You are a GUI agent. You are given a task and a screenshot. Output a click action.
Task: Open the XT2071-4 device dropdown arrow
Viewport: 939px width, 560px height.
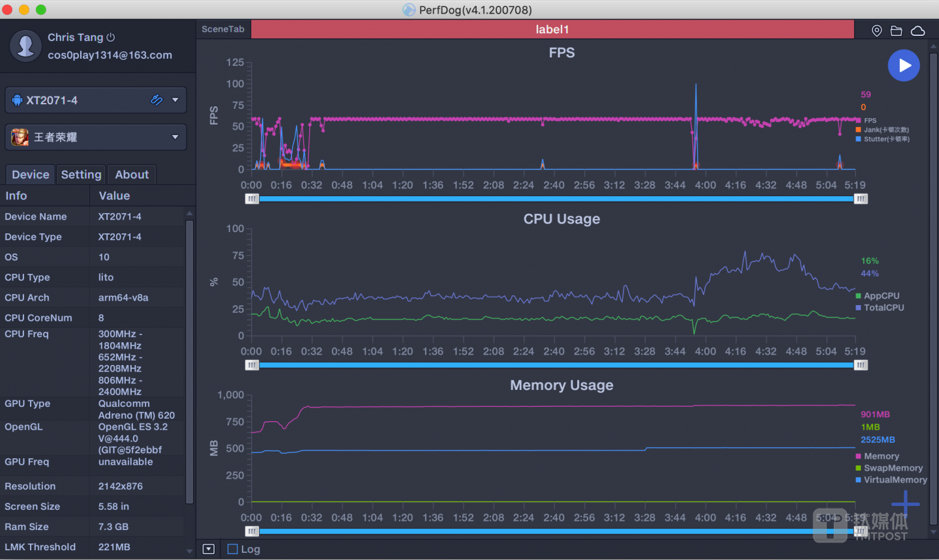tap(175, 100)
